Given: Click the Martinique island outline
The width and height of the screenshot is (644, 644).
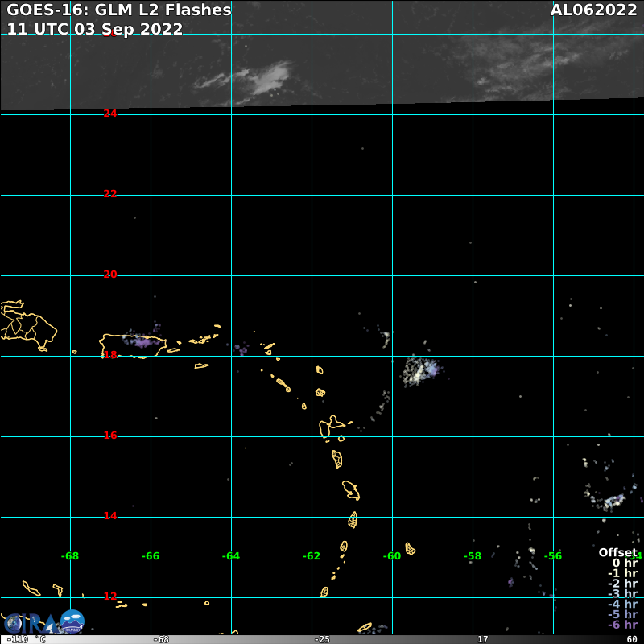Looking at the screenshot, I should (x=351, y=489).
